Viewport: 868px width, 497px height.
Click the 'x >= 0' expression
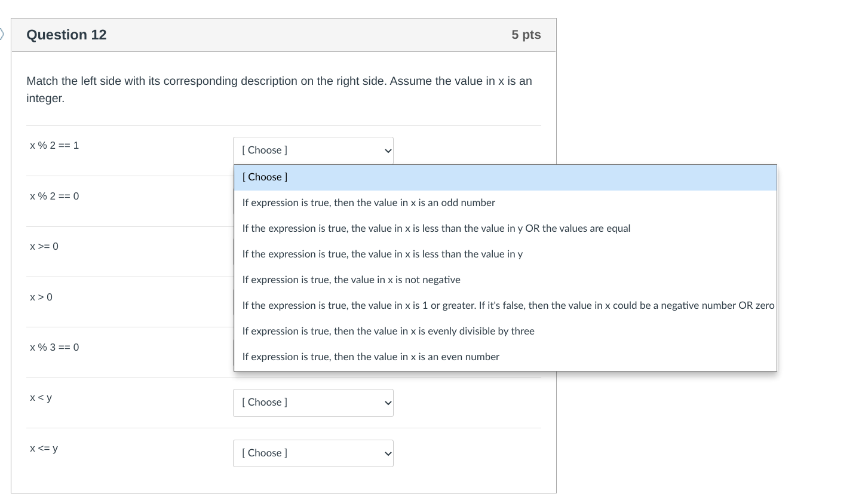tap(44, 247)
